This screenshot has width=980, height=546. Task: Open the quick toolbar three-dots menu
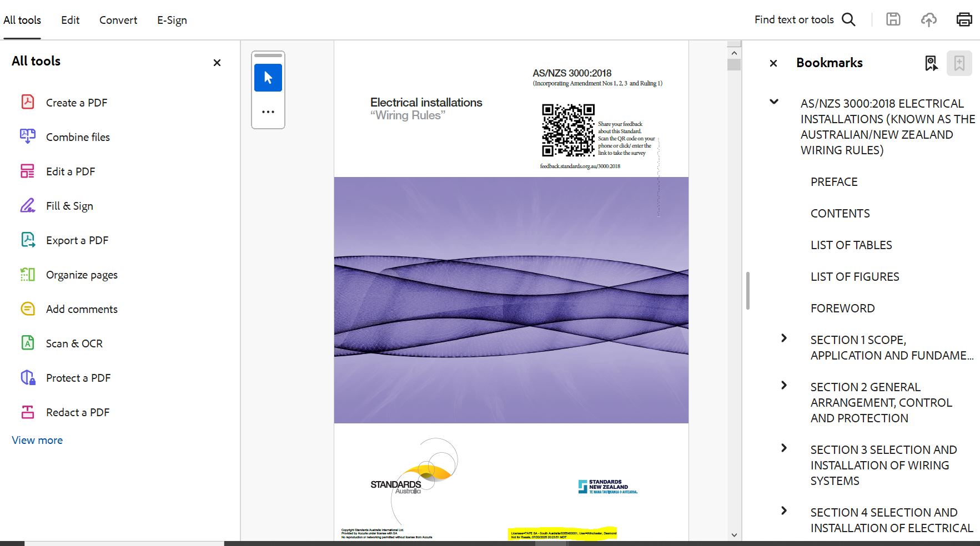pos(268,112)
